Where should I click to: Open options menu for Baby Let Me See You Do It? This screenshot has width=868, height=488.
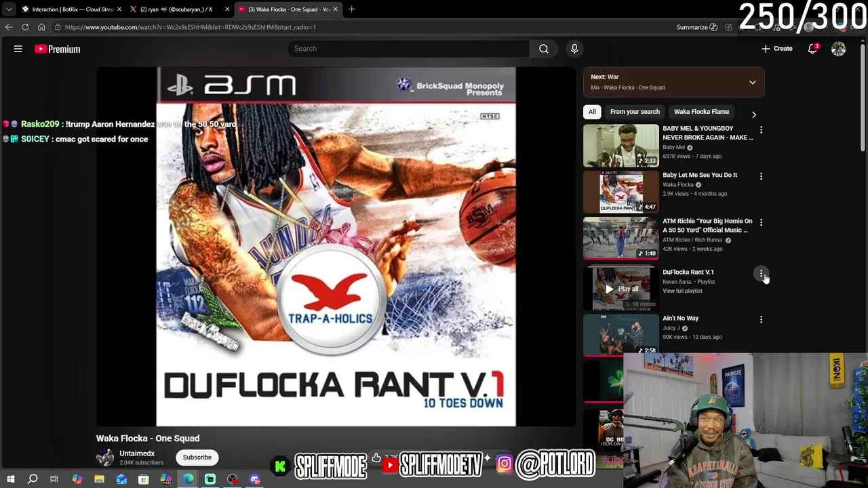pos(761,176)
